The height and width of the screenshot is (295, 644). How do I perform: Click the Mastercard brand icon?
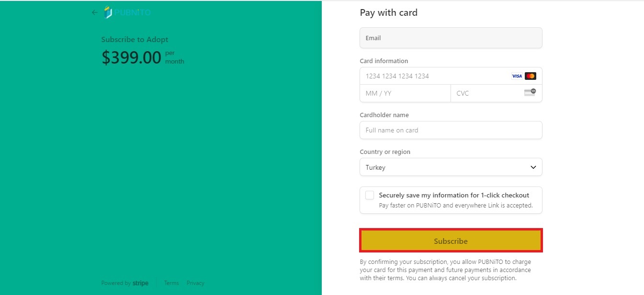pyautogui.click(x=530, y=76)
